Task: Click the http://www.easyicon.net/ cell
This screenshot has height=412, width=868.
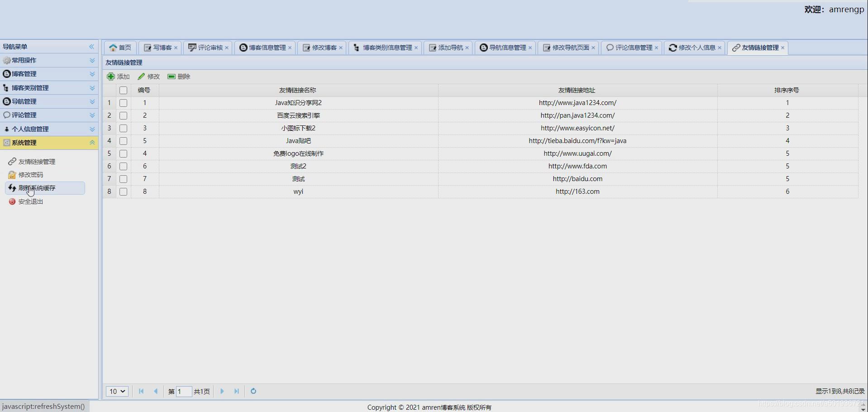Action: 577,129
